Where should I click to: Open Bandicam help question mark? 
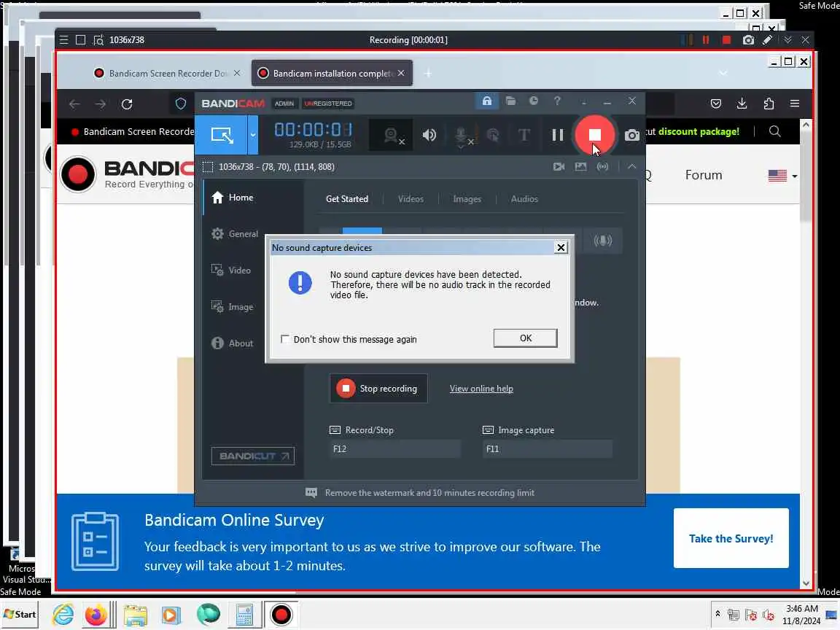click(557, 101)
